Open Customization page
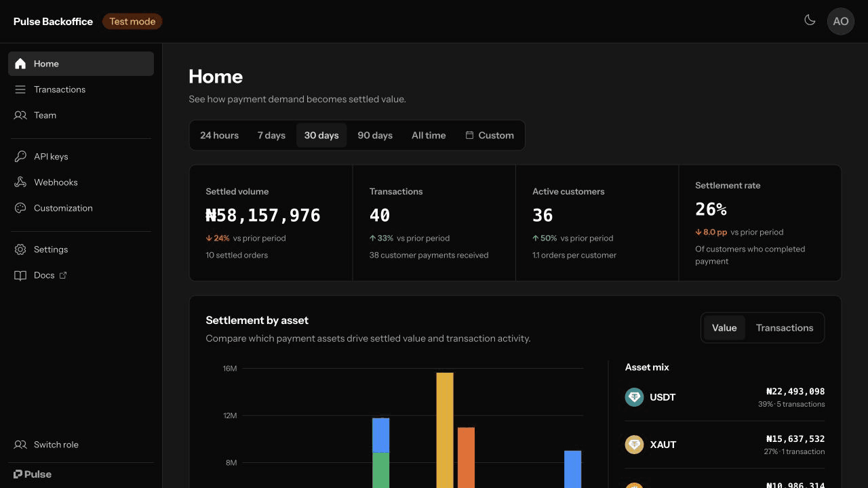The height and width of the screenshot is (488, 868). [81, 208]
